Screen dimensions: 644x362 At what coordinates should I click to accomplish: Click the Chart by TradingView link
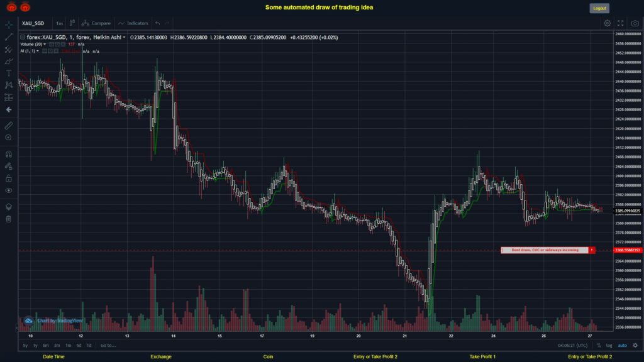60,321
